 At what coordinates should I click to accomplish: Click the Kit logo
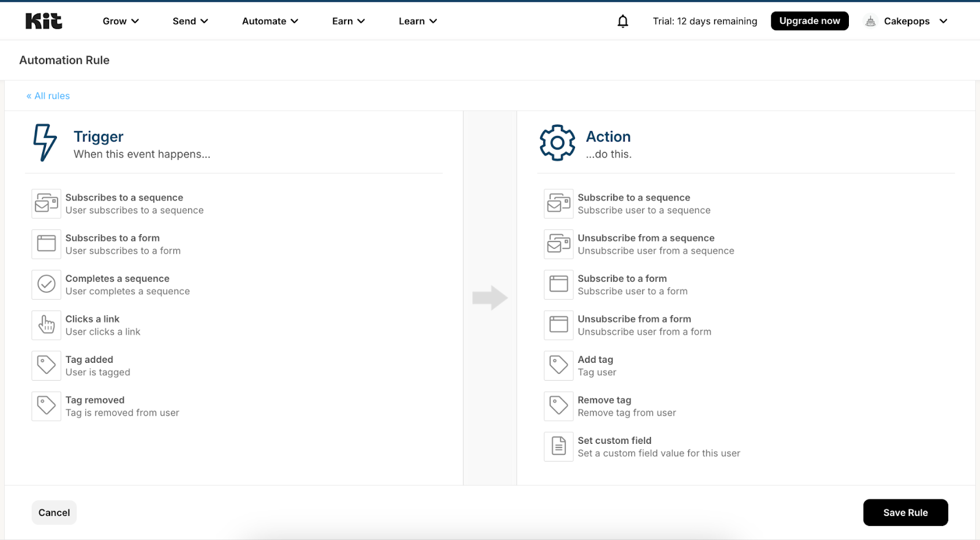pyautogui.click(x=43, y=21)
